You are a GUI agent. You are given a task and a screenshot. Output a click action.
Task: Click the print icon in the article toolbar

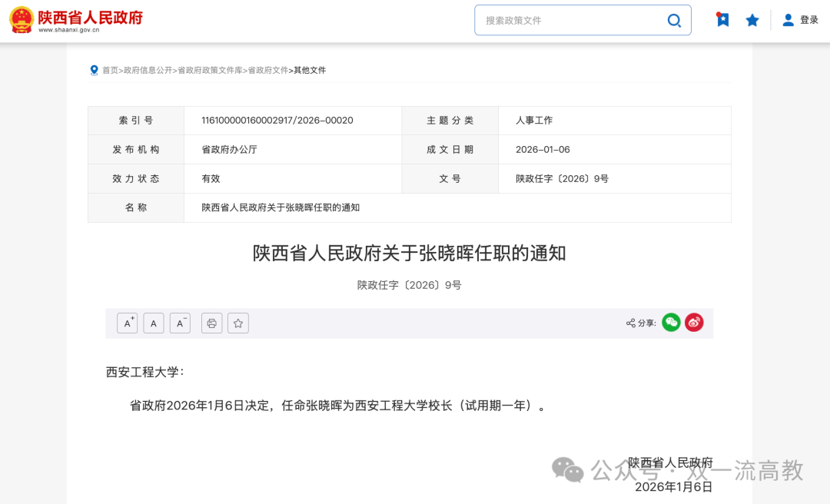[211, 323]
